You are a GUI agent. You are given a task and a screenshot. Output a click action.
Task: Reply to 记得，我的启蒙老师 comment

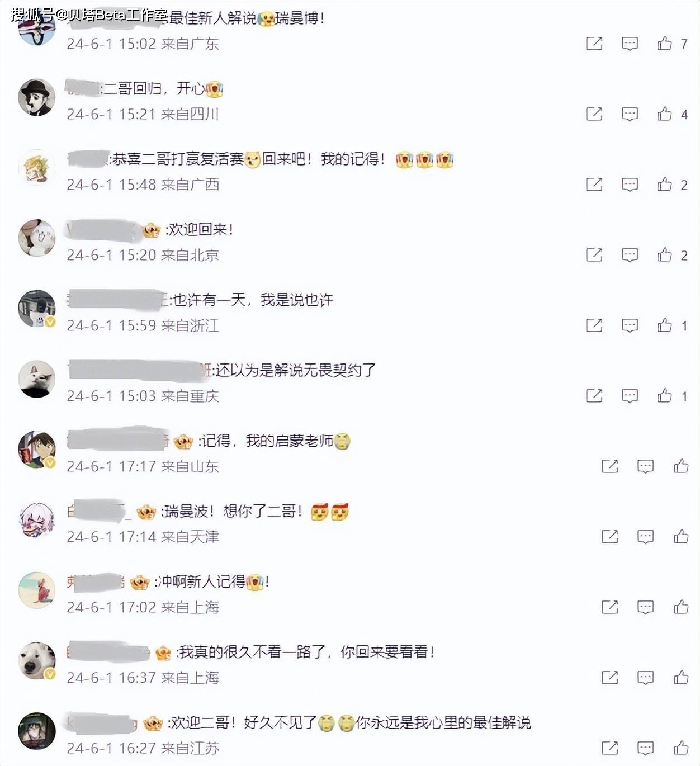point(645,466)
